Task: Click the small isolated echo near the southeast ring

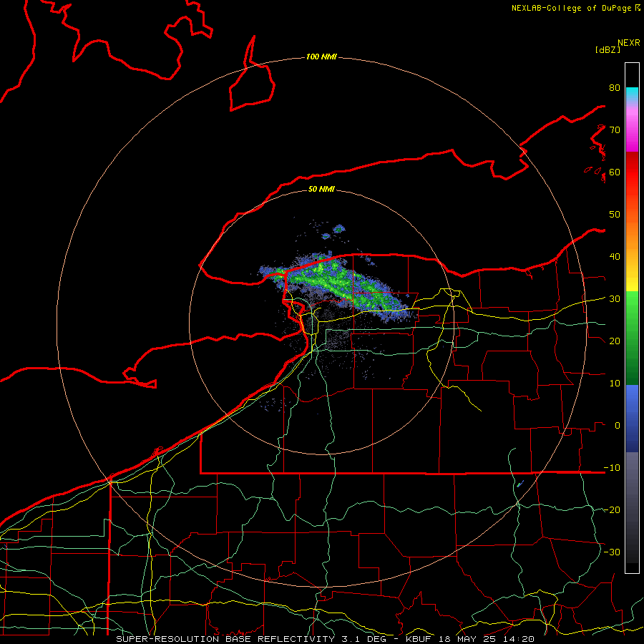Action: pos(520,484)
